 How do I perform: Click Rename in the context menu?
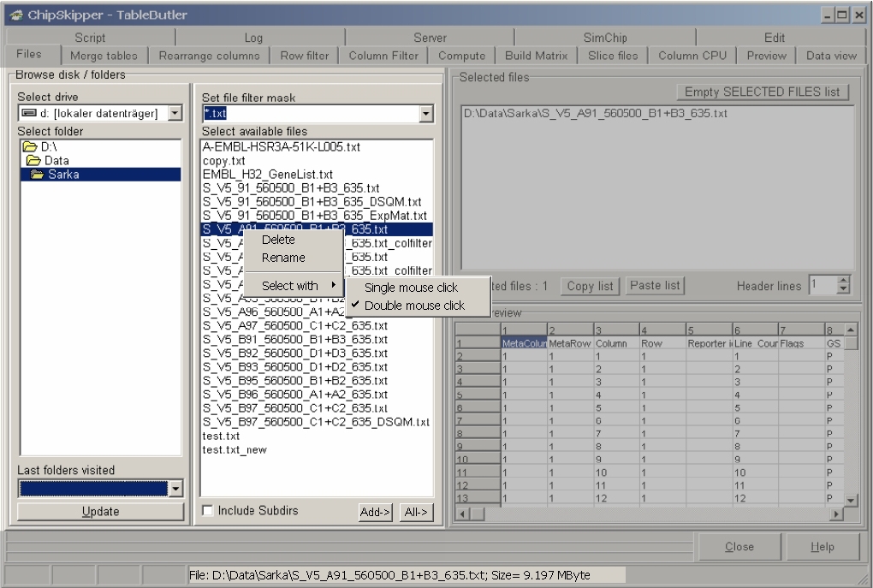click(x=282, y=258)
